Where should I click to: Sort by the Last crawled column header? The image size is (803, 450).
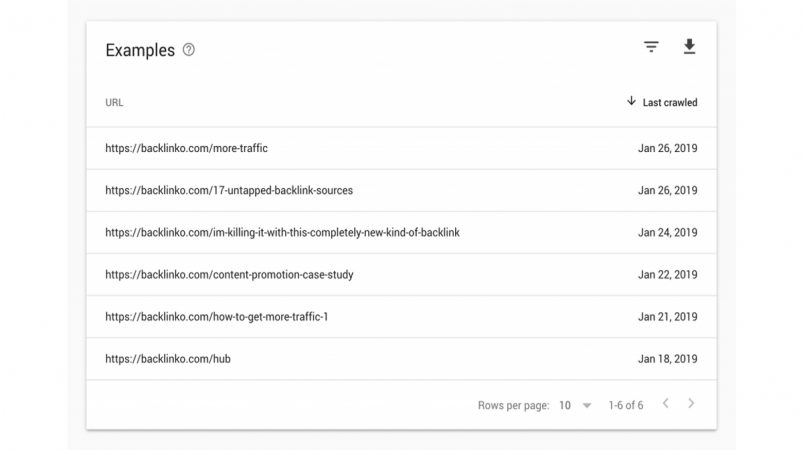[x=670, y=102]
